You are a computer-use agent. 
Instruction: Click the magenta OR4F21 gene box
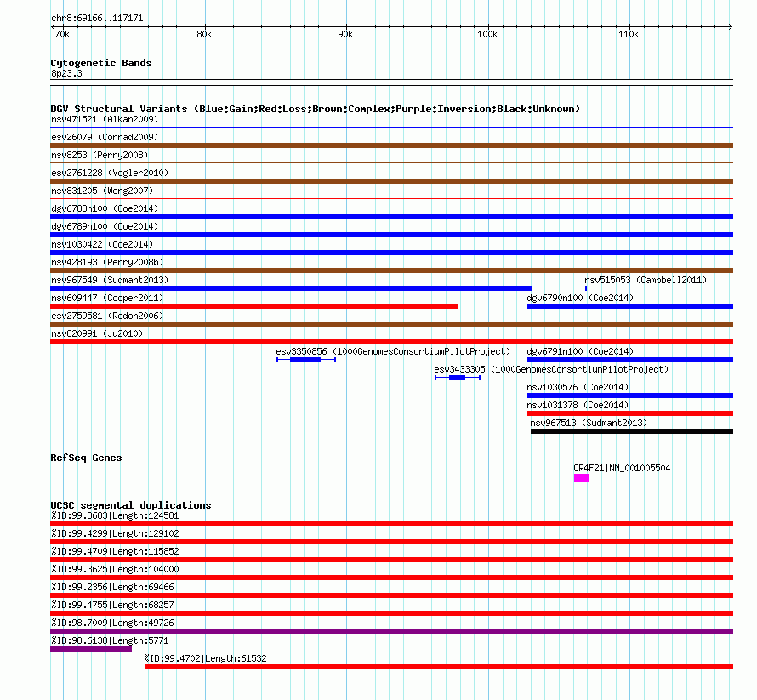pyautogui.click(x=581, y=478)
